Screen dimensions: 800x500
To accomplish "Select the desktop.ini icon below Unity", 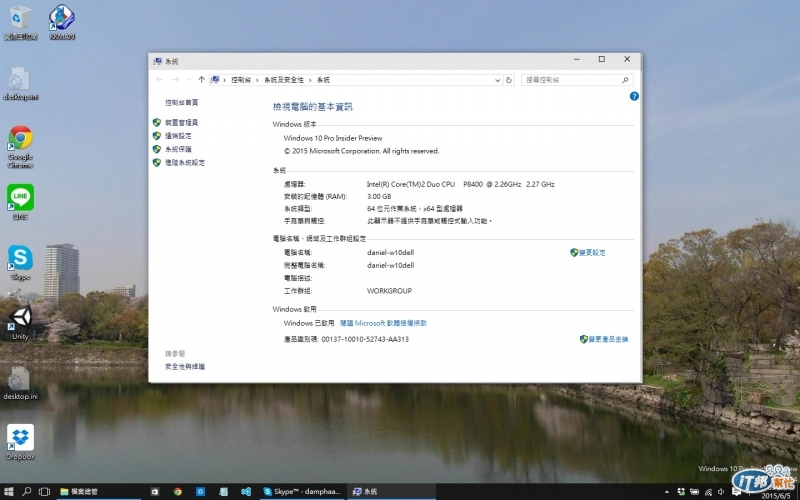I will pyautogui.click(x=20, y=383).
